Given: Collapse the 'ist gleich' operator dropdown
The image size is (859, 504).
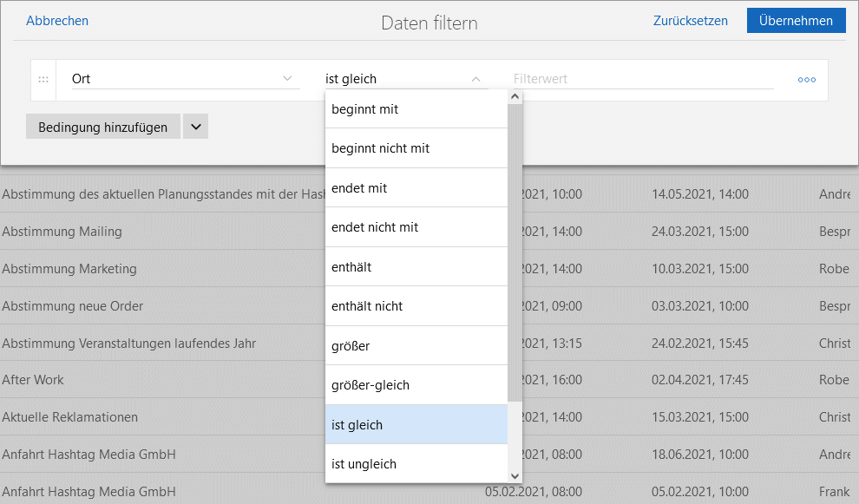Looking at the screenshot, I should 475,79.
